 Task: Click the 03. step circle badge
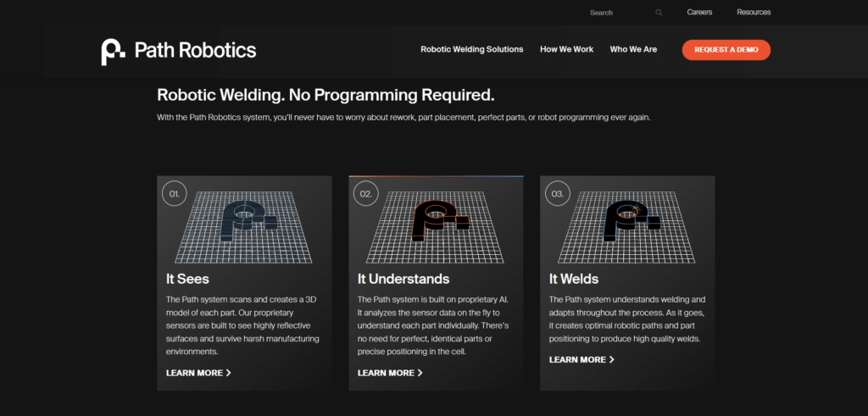(558, 194)
